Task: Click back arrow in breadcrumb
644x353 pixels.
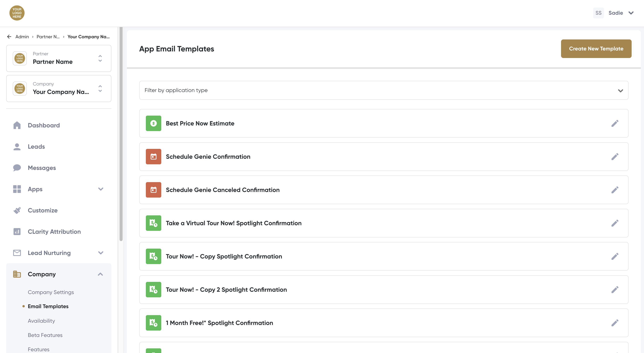Action: (9, 37)
